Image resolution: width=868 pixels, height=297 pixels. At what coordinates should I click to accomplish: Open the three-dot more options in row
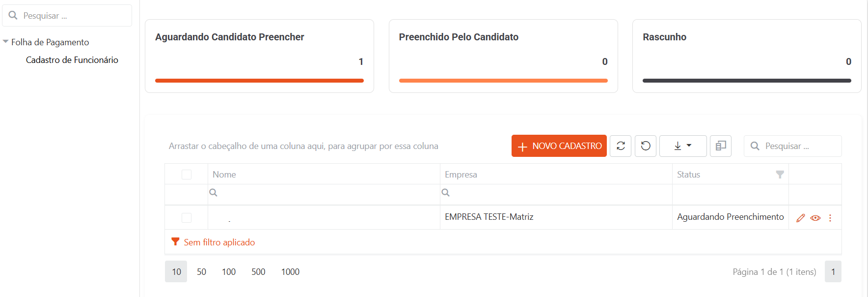pyautogui.click(x=830, y=218)
